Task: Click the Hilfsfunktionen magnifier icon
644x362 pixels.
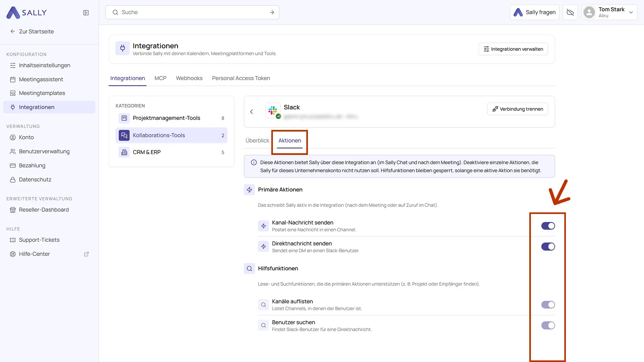Action: (250, 269)
